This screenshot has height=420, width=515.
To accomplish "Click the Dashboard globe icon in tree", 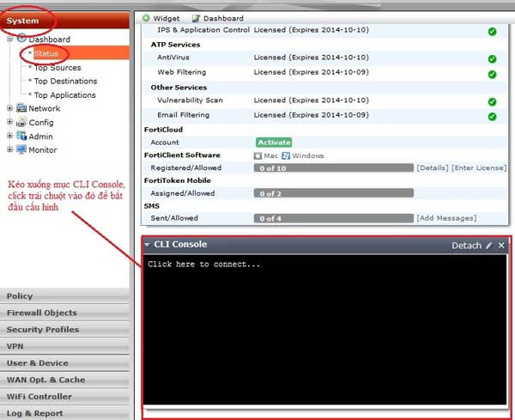I will [x=21, y=38].
